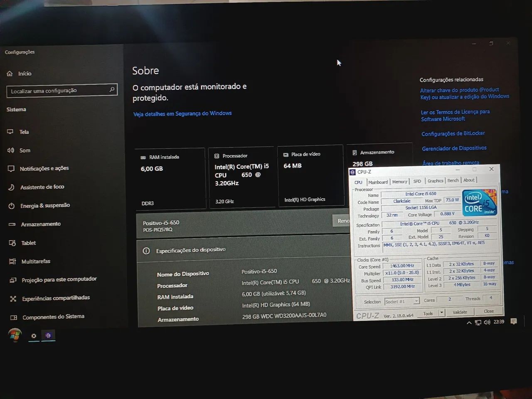532x399 pixels.
Task: Select the Instructions field listing MMX, SSE
Action: point(440,246)
